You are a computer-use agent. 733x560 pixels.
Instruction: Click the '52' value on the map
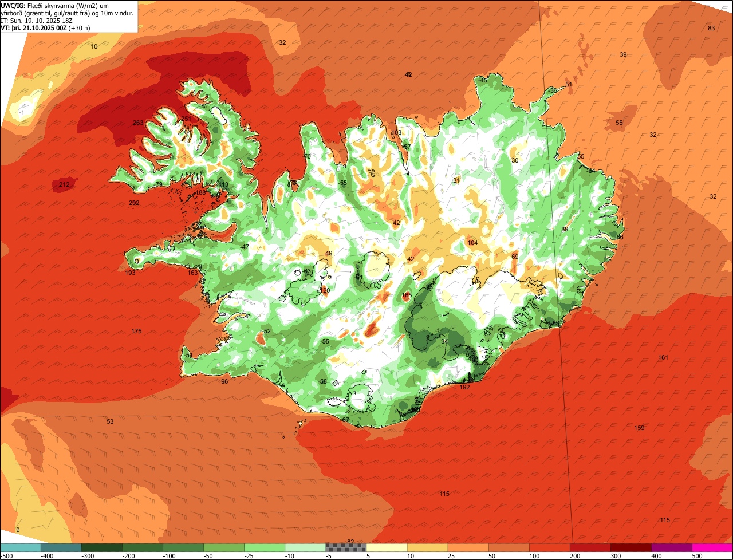point(267,331)
